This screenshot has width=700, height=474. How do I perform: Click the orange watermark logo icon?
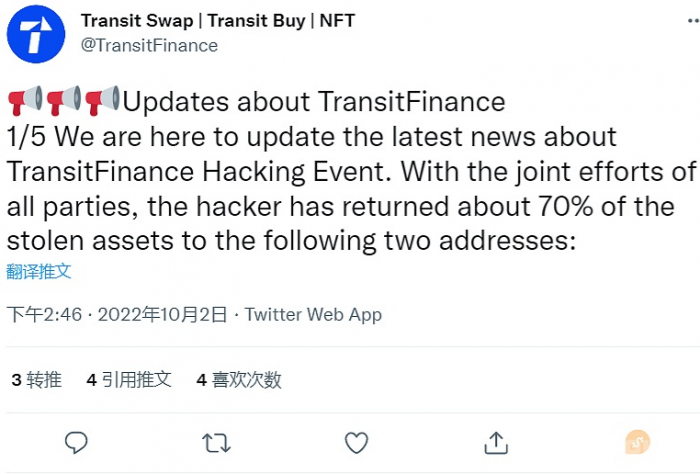coord(637,441)
